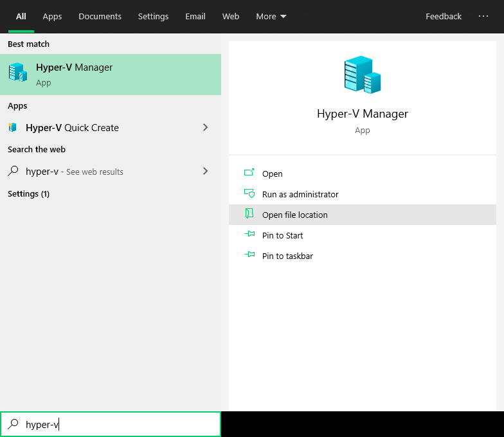Expand the Settings (1) results group
The image size is (504, 437).
pos(28,193)
